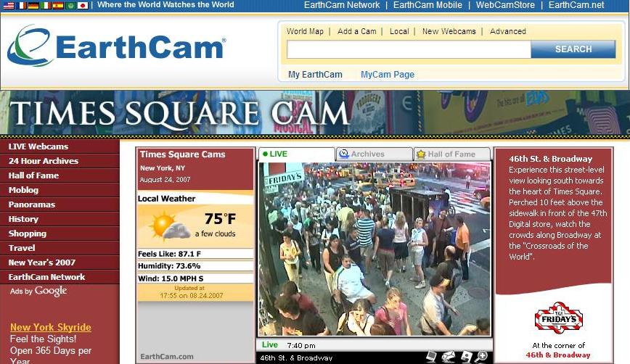The height and width of the screenshot is (364, 630).
Task: Click the Times Square Cams heading
Action: pyautogui.click(x=182, y=154)
